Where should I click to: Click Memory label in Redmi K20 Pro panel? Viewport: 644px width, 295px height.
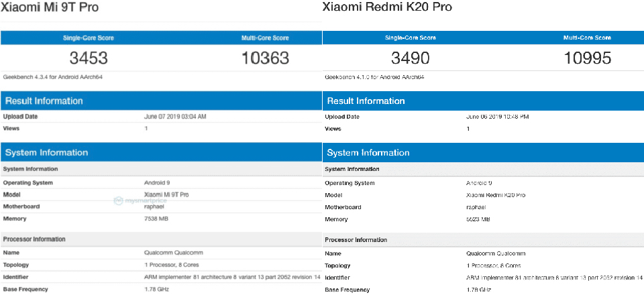[336, 219]
